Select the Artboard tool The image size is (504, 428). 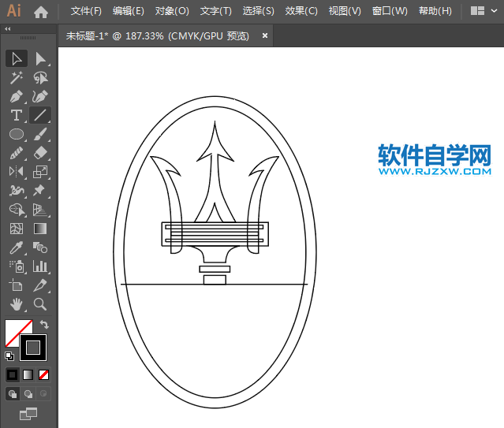pyautogui.click(x=17, y=285)
